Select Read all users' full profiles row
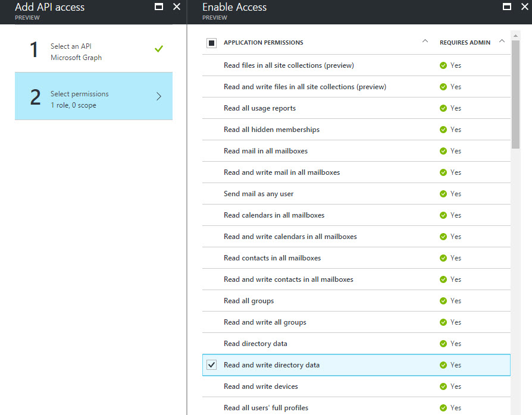The height and width of the screenshot is (415, 532). (x=266, y=408)
